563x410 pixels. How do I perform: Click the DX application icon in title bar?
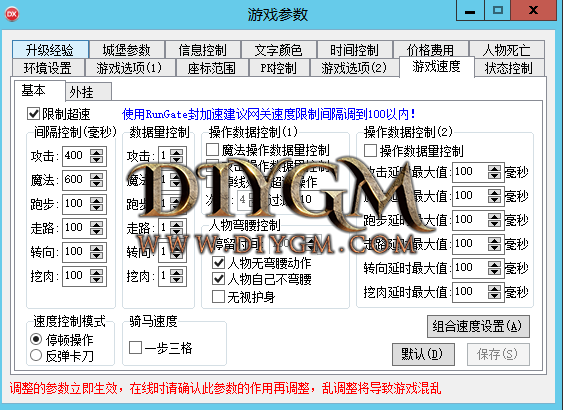click(12, 14)
